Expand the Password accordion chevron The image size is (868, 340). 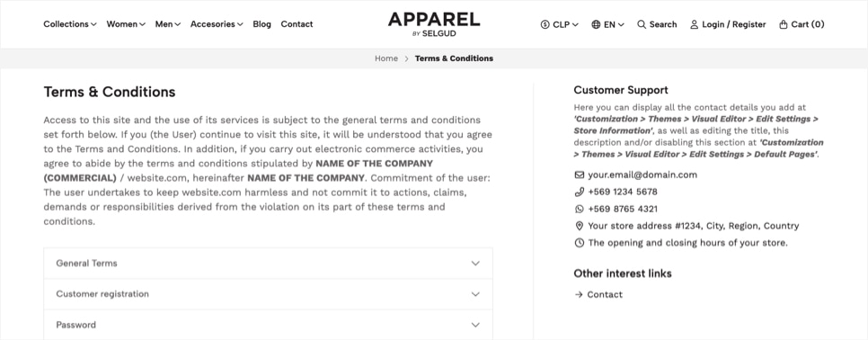pyautogui.click(x=475, y=325)
